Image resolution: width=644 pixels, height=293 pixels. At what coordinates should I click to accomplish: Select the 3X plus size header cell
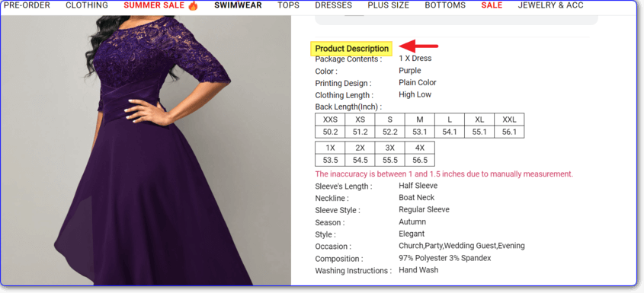[x=390, y=148]
